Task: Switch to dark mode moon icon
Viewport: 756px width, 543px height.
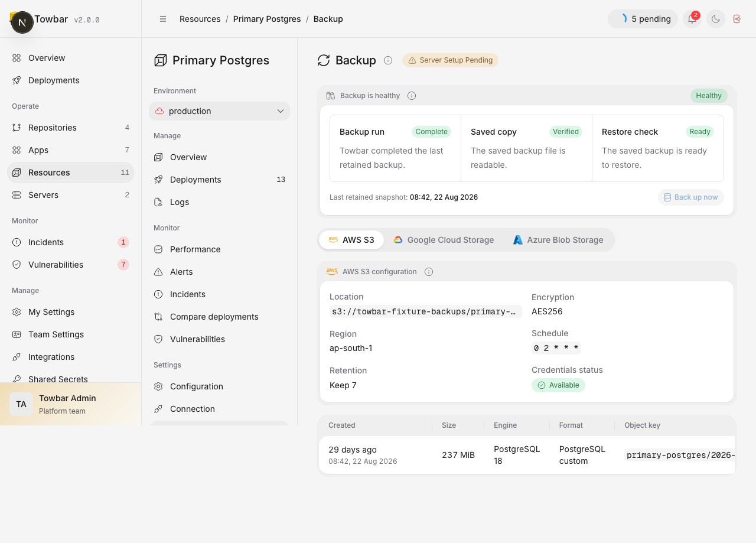Action: click(x=716, y=19)
